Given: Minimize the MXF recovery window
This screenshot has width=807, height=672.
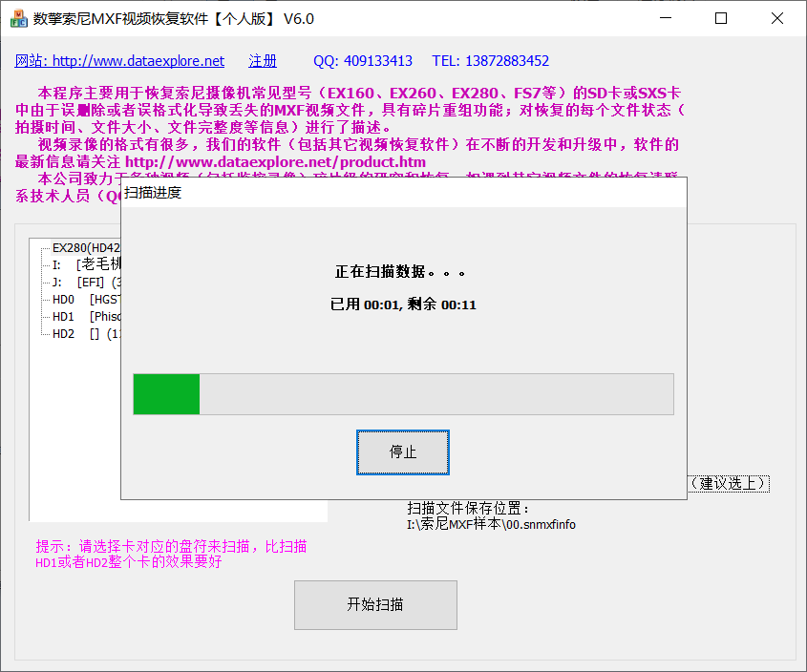Looking at the screenshot, I should tap(666, 18).
